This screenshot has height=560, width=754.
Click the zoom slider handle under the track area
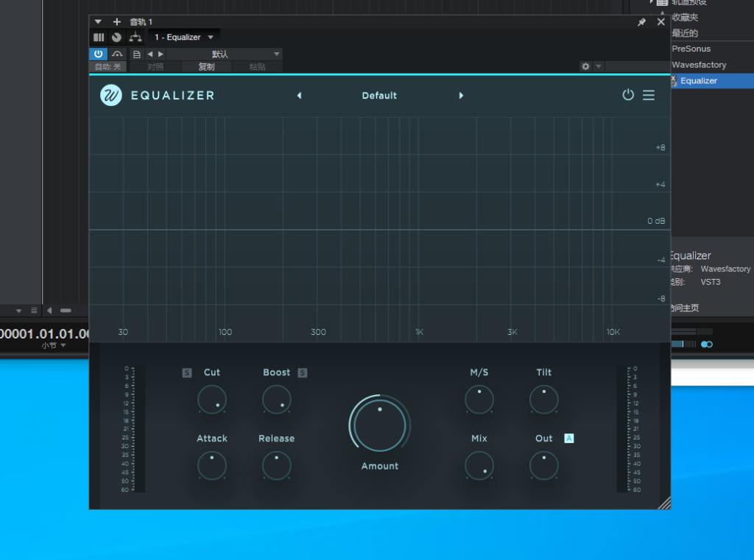coord(66,311)
